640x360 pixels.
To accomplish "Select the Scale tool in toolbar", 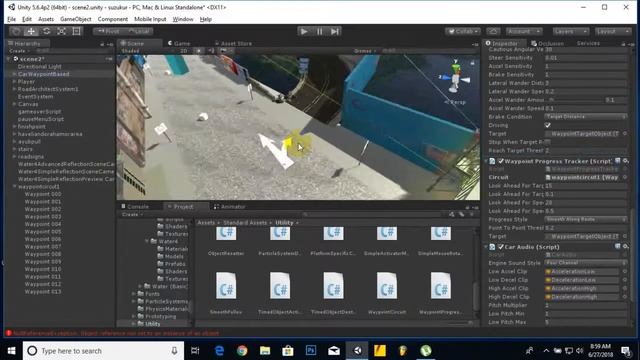I will [x=62, y=31].
